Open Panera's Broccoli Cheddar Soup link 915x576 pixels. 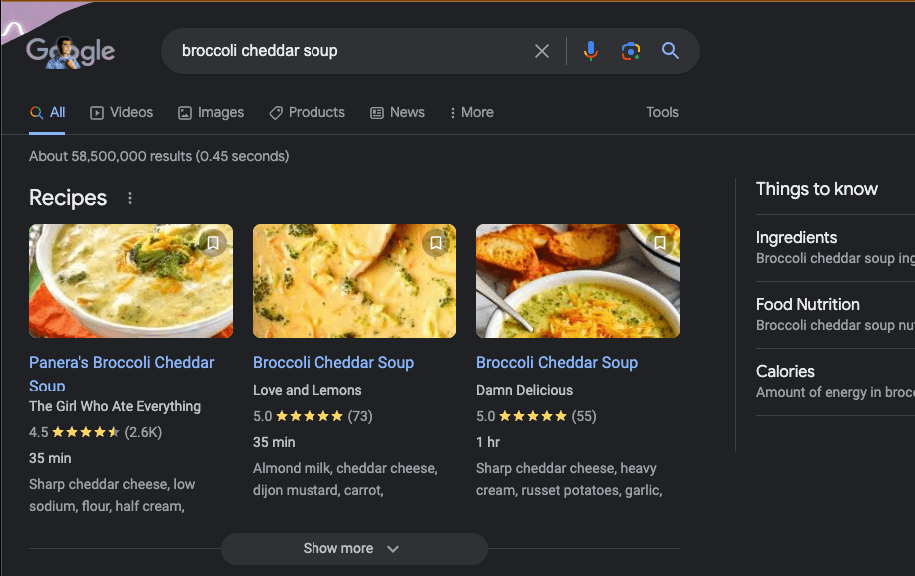121,363
